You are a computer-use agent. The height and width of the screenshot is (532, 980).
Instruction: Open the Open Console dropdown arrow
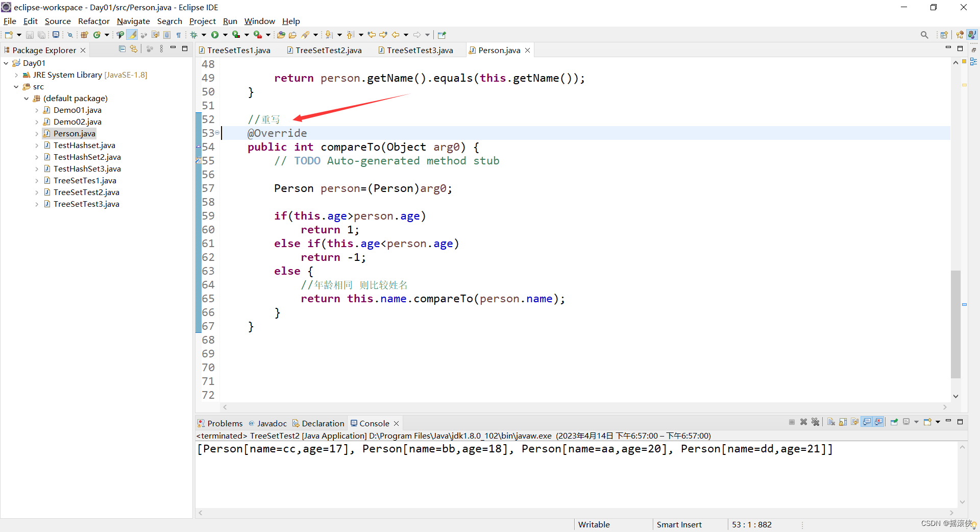(x=938, y=422)
